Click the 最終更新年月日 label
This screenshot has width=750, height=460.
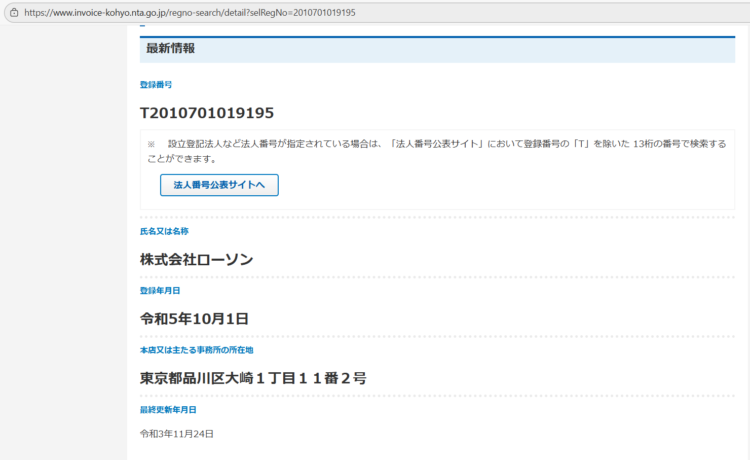coord(168,410)
